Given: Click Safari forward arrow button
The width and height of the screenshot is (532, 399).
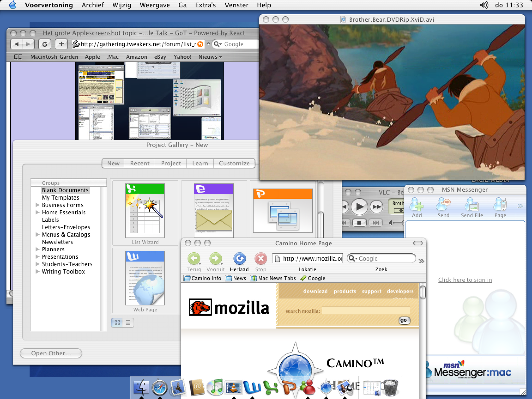Looking at the screenshot, I should [x=28, y=44].
